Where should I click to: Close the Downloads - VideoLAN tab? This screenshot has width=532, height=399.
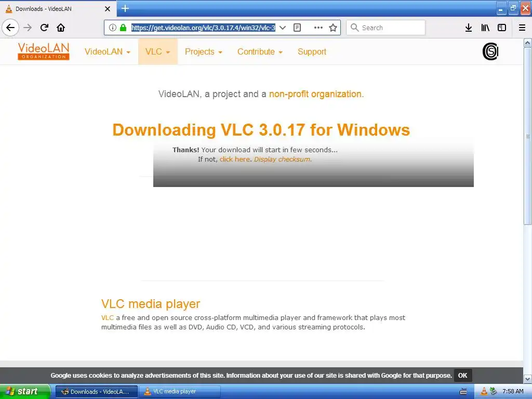tap(108, 9)
